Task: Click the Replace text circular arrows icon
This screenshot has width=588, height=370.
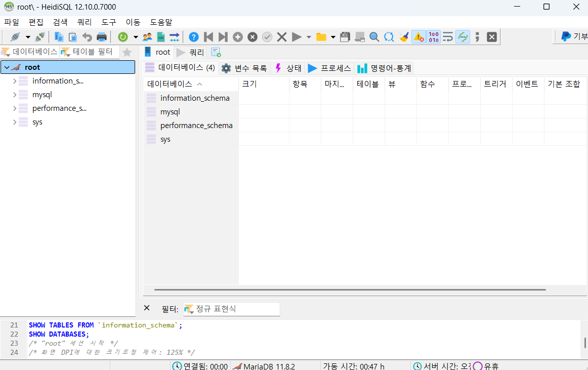Action: coord(389,37)
